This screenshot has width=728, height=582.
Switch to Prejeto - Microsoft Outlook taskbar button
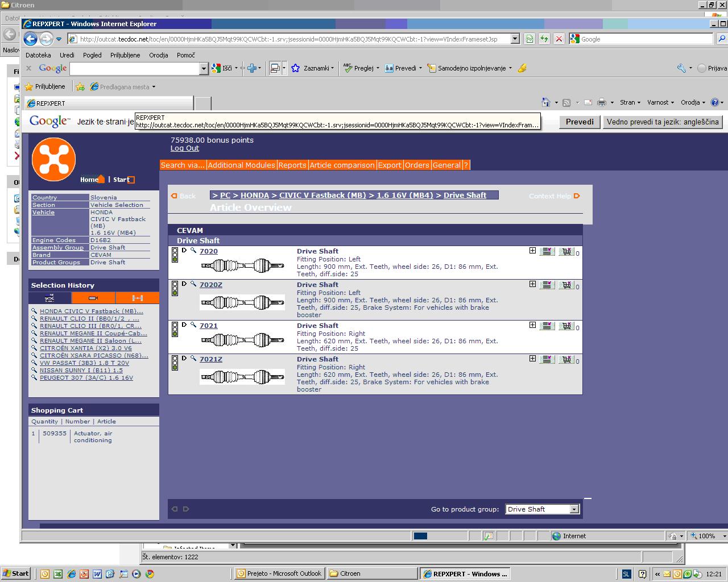point(279,573)
